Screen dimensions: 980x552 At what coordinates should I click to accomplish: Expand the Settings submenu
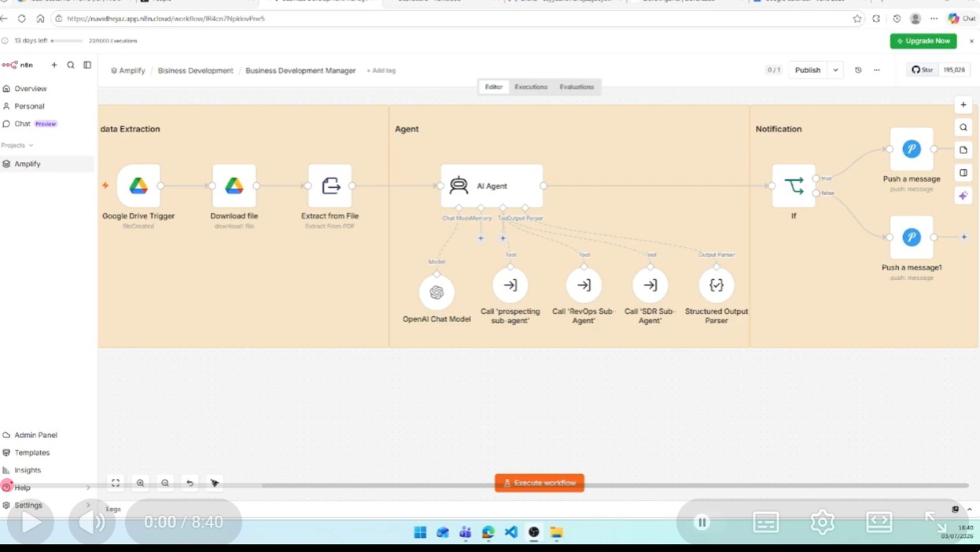coord(88,506)
